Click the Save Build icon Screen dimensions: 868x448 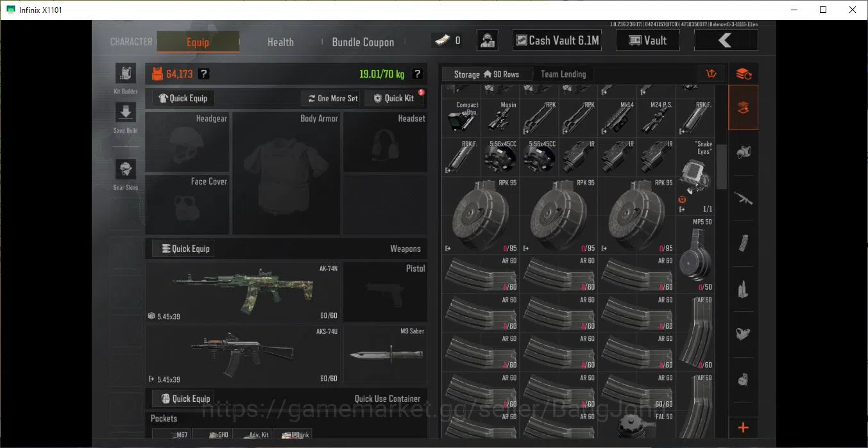point(125,113)
